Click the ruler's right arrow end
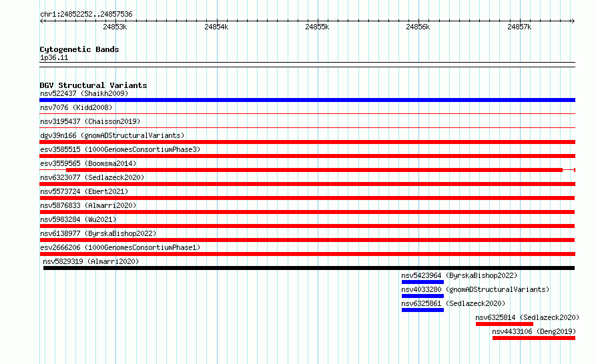The height and width of the screenshot is (364, 594). tap(573, 21)
